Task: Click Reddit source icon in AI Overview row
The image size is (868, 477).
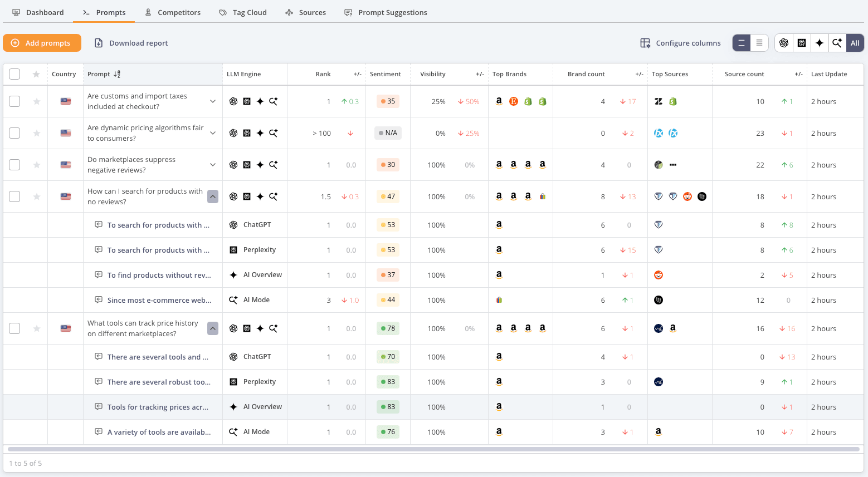Action: tap(659, 275)
